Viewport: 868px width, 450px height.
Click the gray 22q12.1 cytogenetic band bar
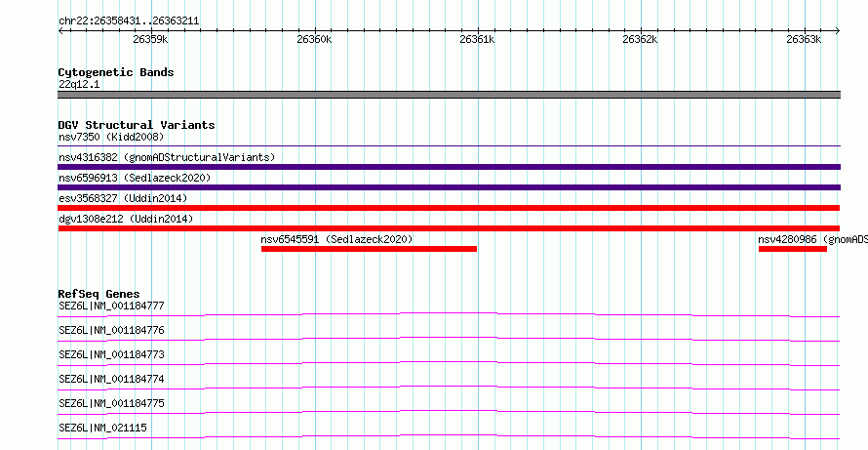[449, 95]
